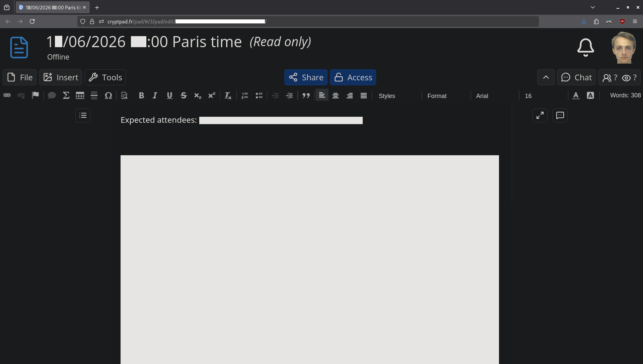Show the table of contents outline

point(83,115)
